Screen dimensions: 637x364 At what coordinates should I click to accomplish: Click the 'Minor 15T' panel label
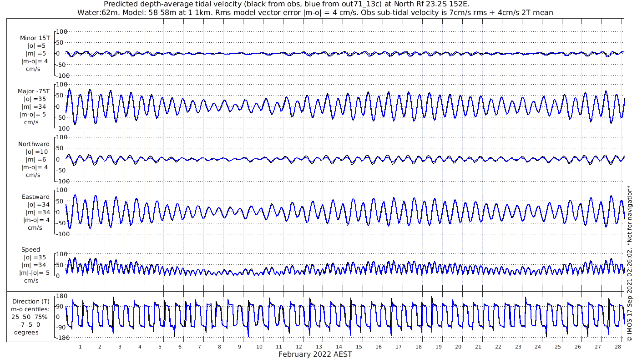point(35,38)
